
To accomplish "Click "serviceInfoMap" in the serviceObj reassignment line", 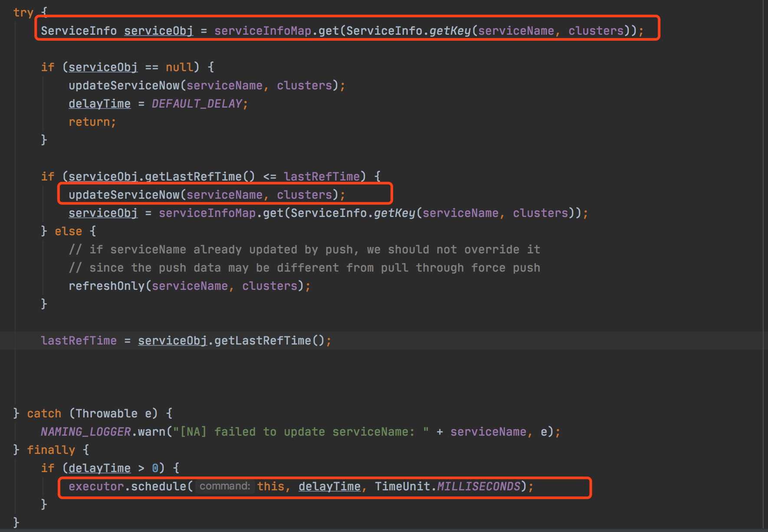I will 207,213.
